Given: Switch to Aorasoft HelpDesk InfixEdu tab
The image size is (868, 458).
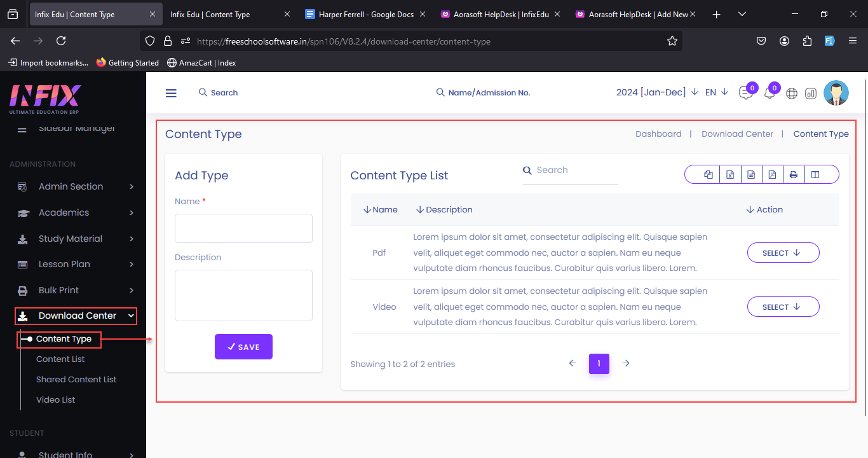Looking at the screenshot, I should point(501,14).
